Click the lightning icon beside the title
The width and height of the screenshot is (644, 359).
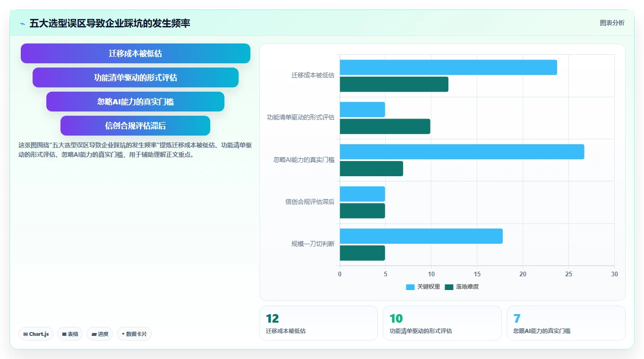tap(22, 24)
